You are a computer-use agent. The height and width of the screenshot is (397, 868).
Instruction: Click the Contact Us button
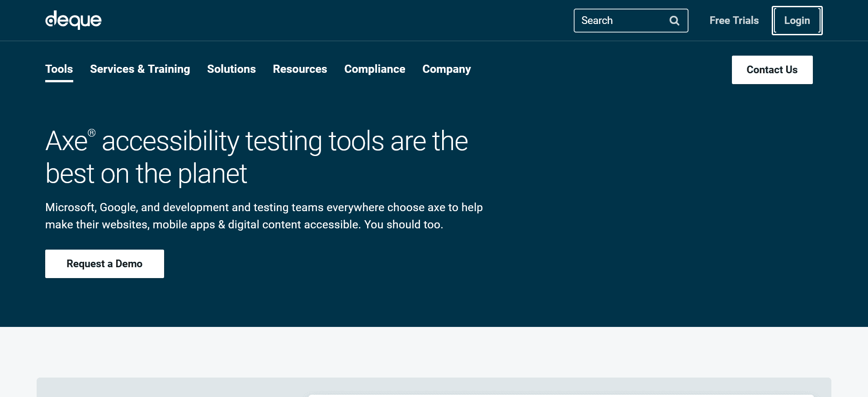(x=772, y=70)
